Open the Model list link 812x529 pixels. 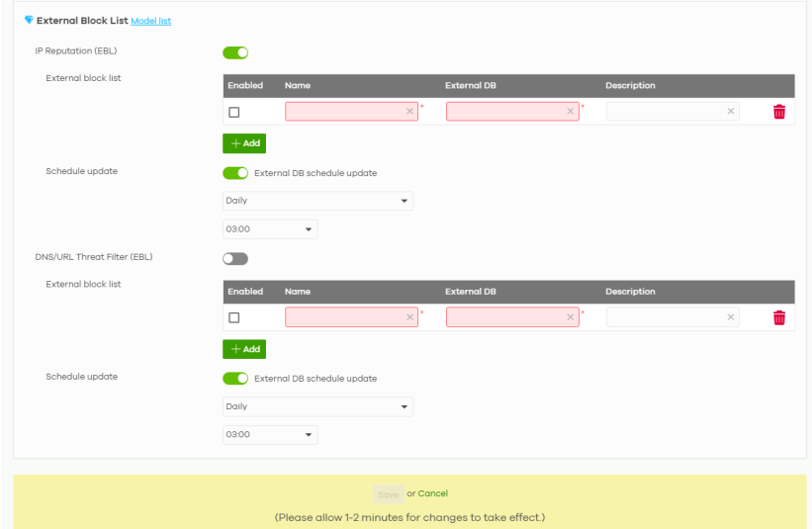(151, 21)
